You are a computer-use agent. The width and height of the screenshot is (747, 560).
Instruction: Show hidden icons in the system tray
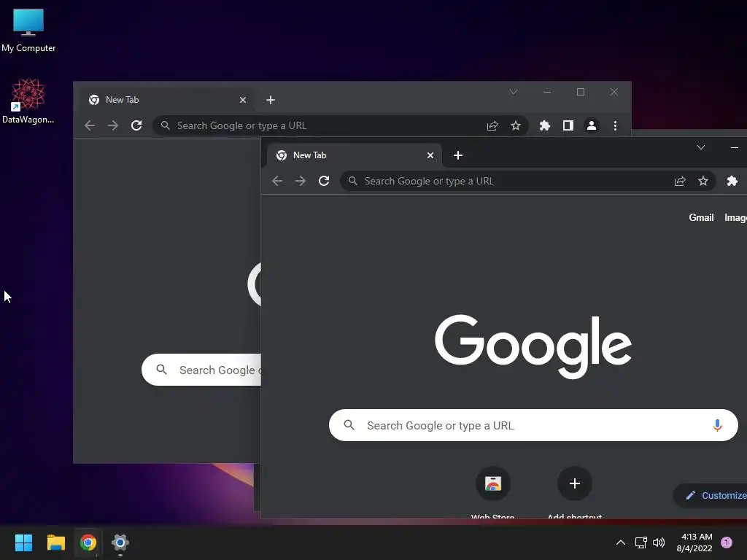click(621, 542)
